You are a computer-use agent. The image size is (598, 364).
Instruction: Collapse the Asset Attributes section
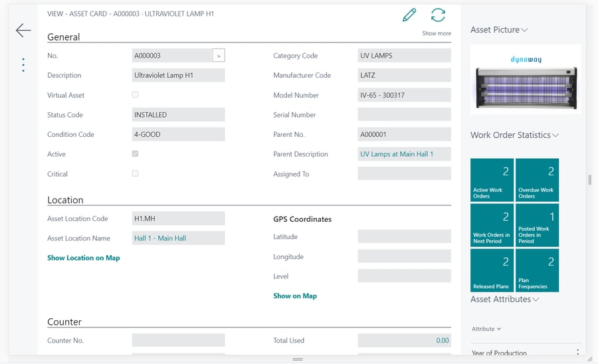click(x=504, y=299)
